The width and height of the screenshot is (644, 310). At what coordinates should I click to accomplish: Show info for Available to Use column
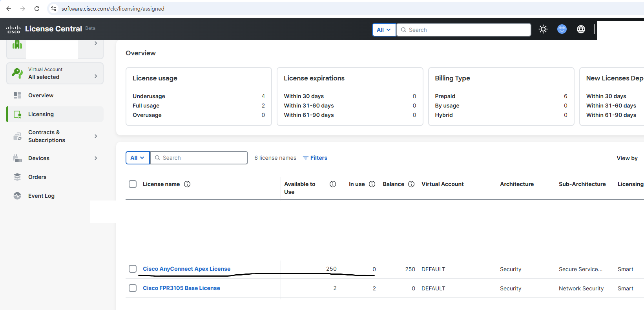coord(333,184)
